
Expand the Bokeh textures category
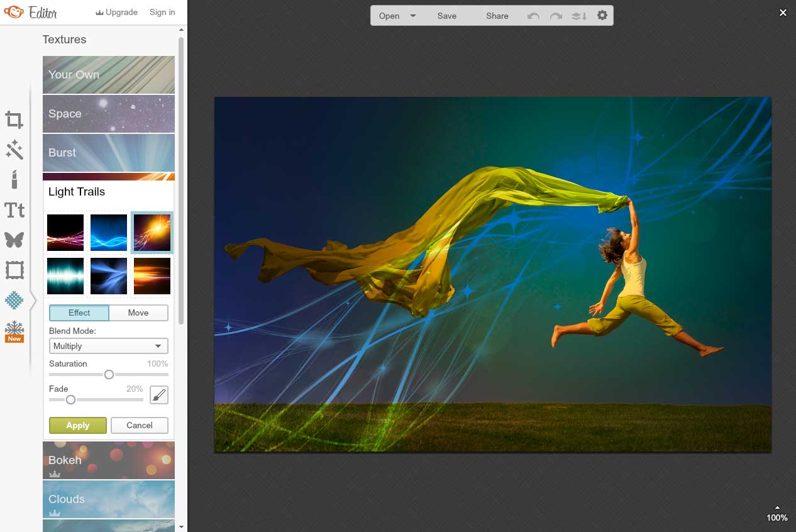(x=108, y=460)
